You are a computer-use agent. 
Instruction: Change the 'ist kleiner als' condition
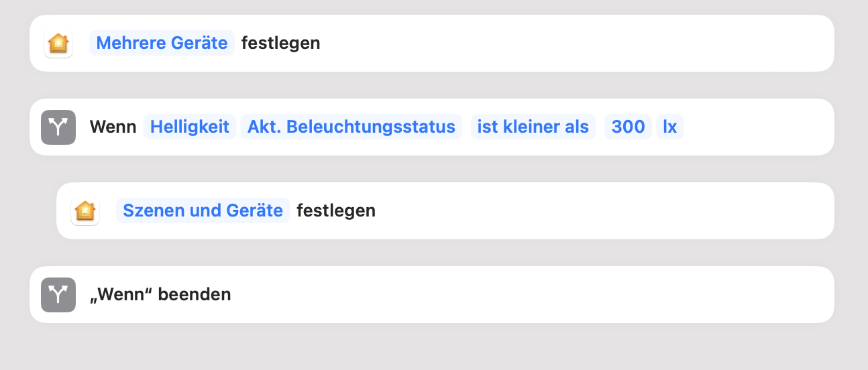pos(533,127)
